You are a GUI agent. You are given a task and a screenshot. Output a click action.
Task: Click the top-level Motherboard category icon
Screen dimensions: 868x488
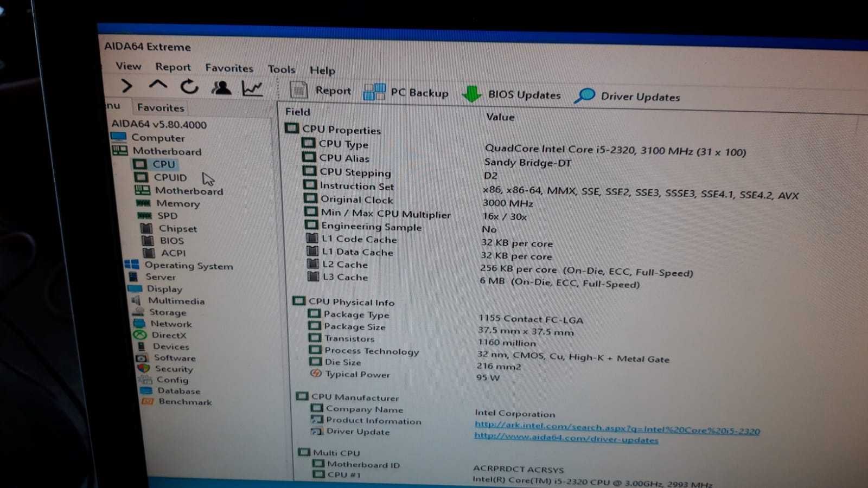pos(120,151)
